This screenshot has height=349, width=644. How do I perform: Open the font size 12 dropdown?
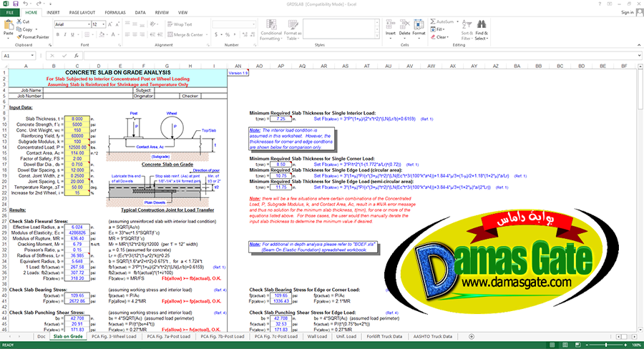click(x=103, y=24)
